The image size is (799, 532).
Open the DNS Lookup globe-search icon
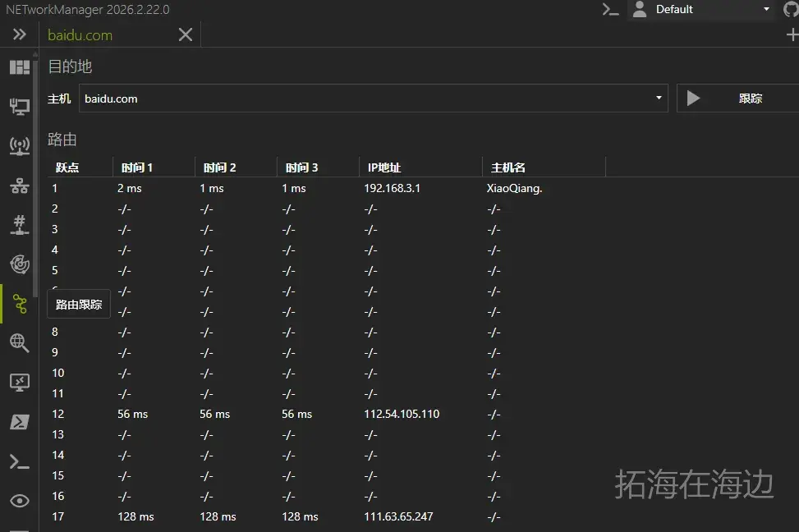coord(20,343)
